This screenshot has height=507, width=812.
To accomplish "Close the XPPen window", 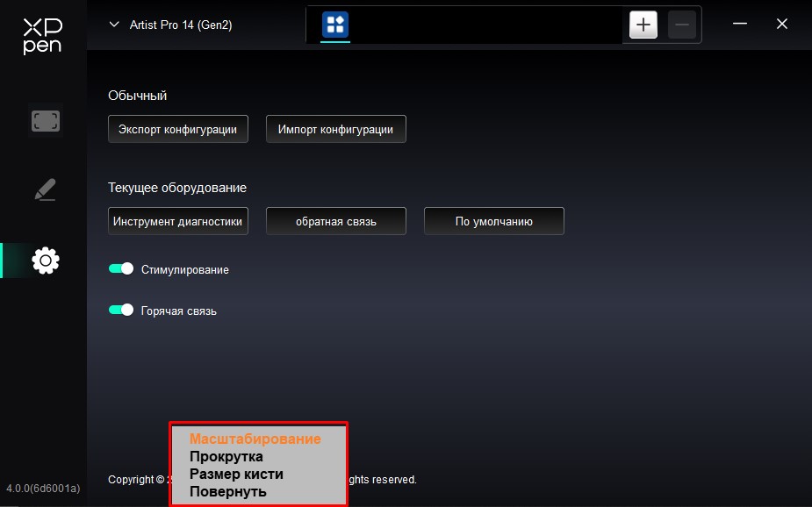I will point(782,24).
